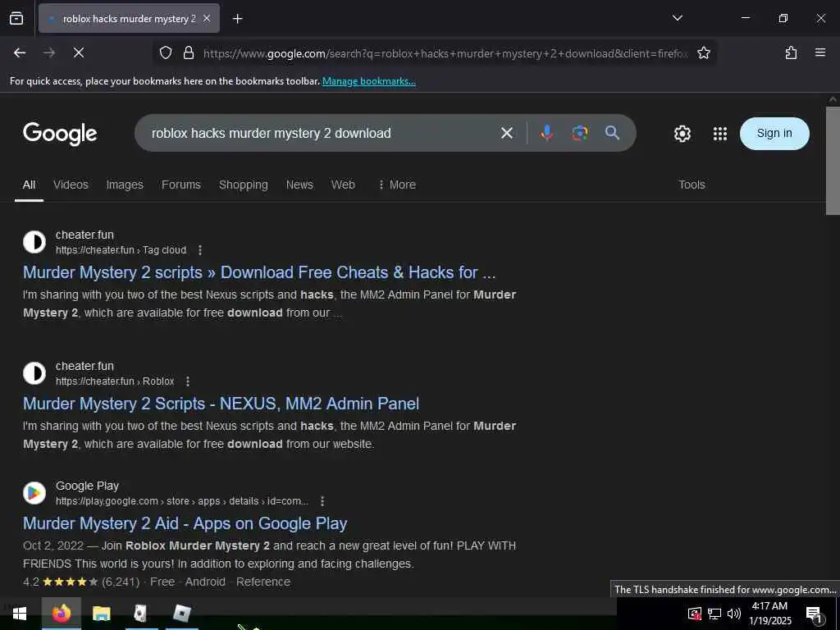Open the taskbar app beside File Explorer

[141, 614]
